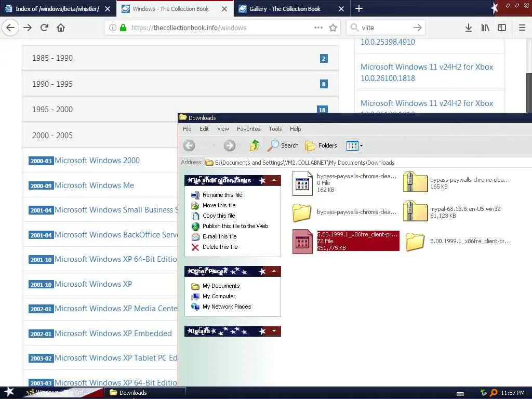Collapse the Other Places panel

(274, 271)
